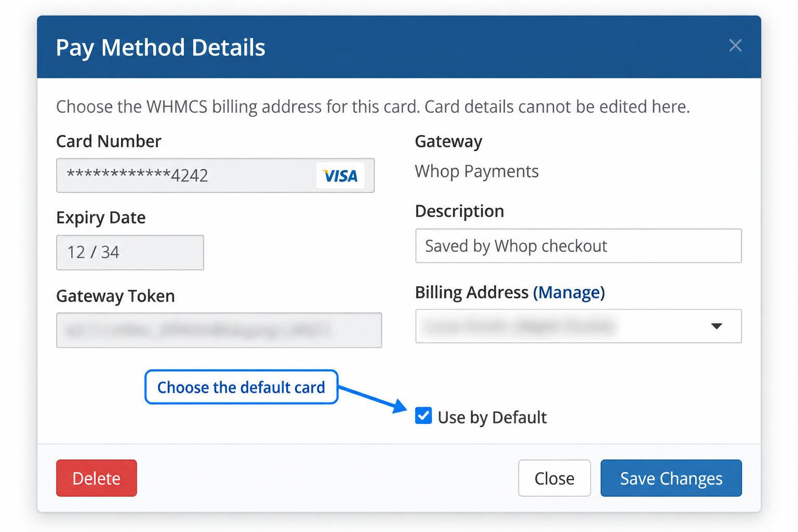The image size is (798, 532).
Task: Click the Close button
Action: click(554, 478)
